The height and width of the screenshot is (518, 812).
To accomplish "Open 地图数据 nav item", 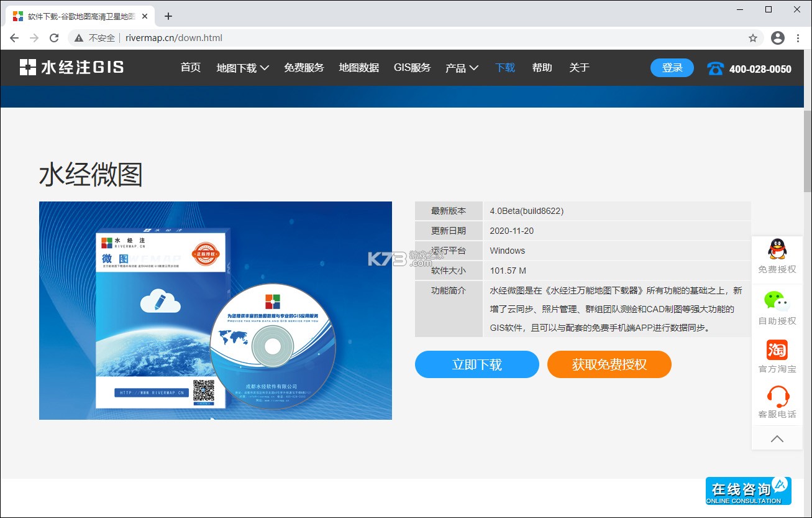I will tap(359, 67).
